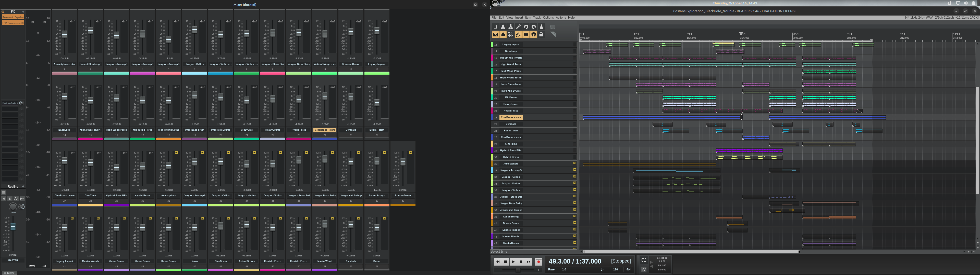This screenshot has height=275, width=980.
Task: Toggle the grid lines icon
Action: [526, 35]
